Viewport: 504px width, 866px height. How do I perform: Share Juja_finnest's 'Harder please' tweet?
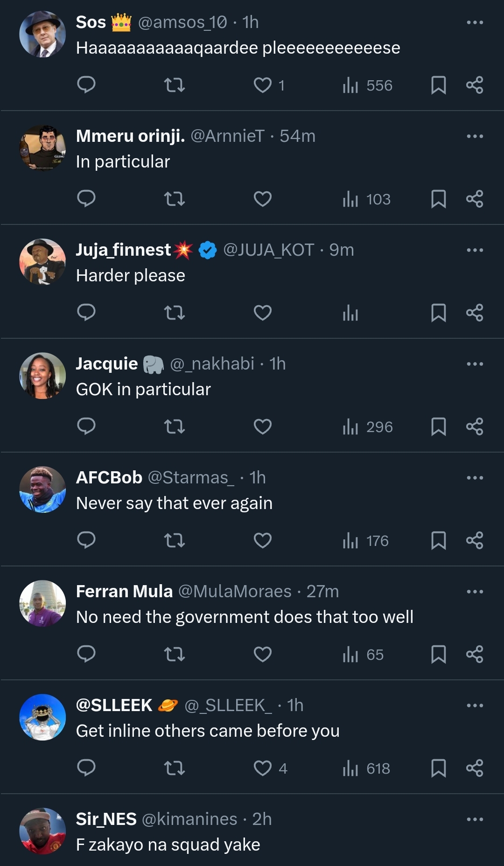pyautogui.click(x=475, y=313)
